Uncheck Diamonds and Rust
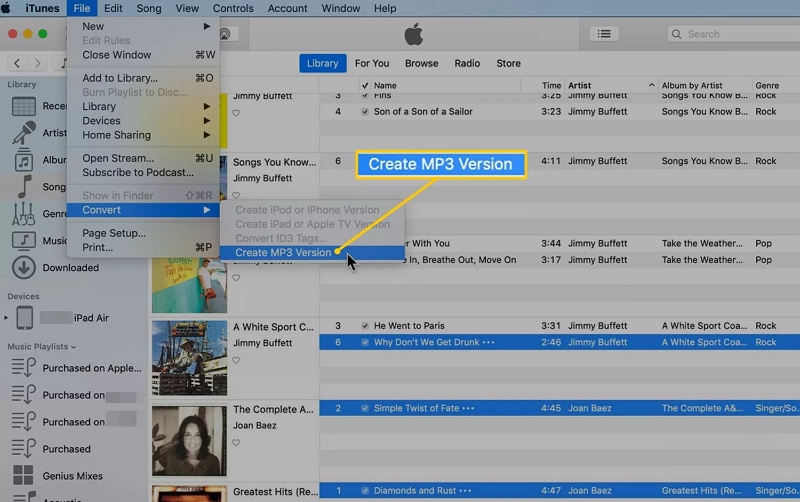 pyautogui.click(x=365, y=491)
